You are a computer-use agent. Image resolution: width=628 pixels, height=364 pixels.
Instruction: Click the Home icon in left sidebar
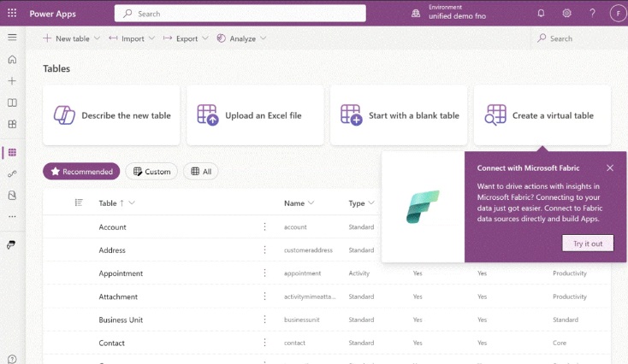tap(12, 60)
